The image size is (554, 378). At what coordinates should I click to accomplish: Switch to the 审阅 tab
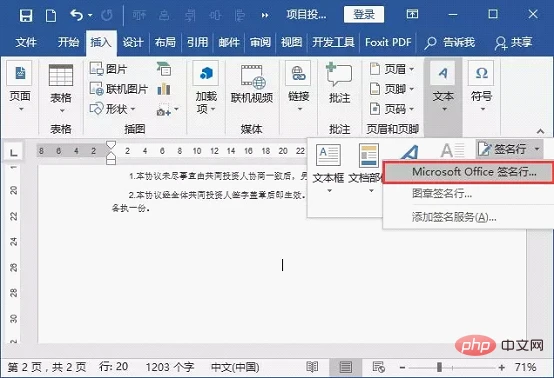(x=260, y=42)
